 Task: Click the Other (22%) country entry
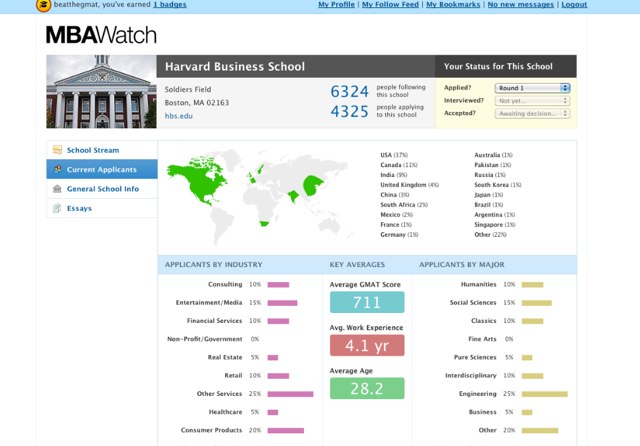click(490, 235)
